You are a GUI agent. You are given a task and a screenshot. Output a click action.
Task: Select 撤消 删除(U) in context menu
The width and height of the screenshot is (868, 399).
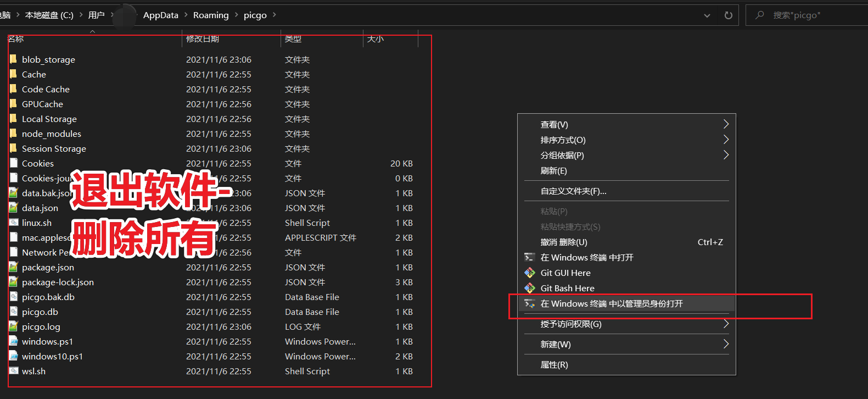(x=626, y=242)
